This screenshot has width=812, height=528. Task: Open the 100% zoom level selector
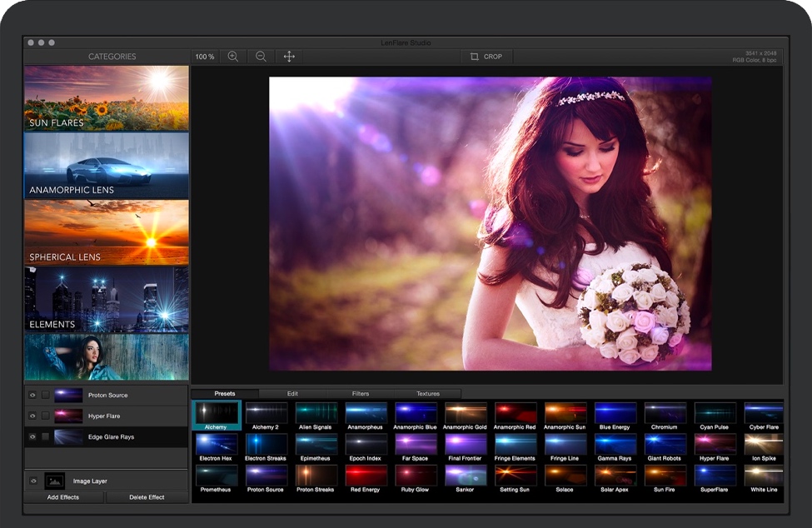pos(203,56)
